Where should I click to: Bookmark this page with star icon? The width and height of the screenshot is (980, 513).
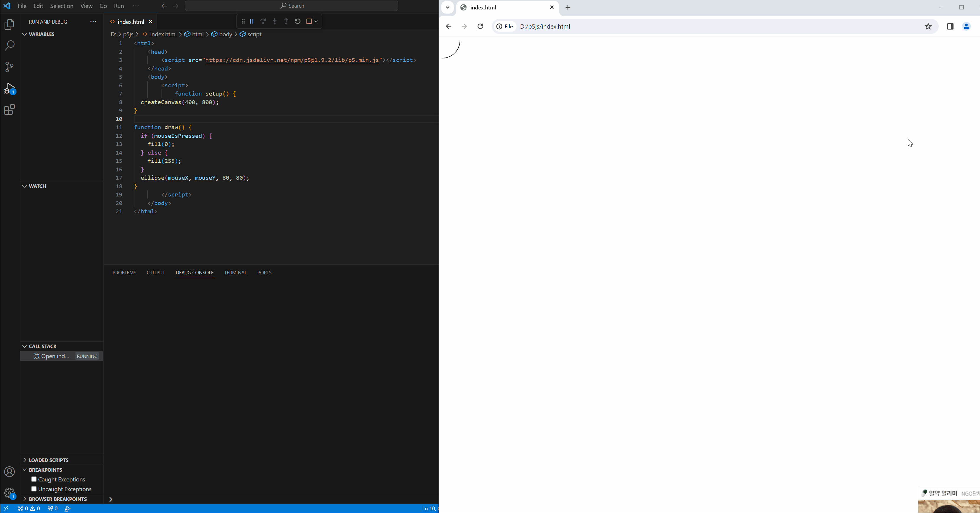928,26
